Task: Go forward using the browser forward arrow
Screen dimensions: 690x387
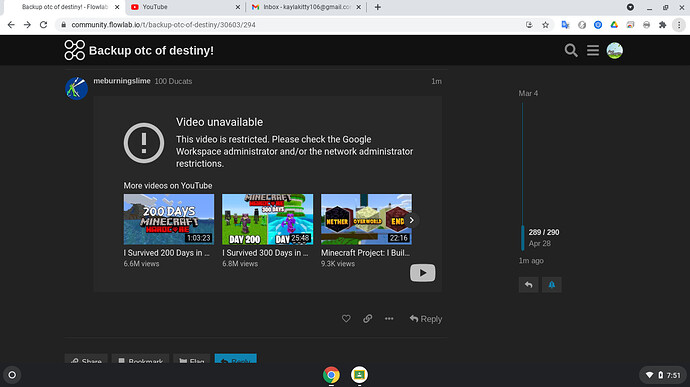Action: pyautogui.click(x=27, y=25)
